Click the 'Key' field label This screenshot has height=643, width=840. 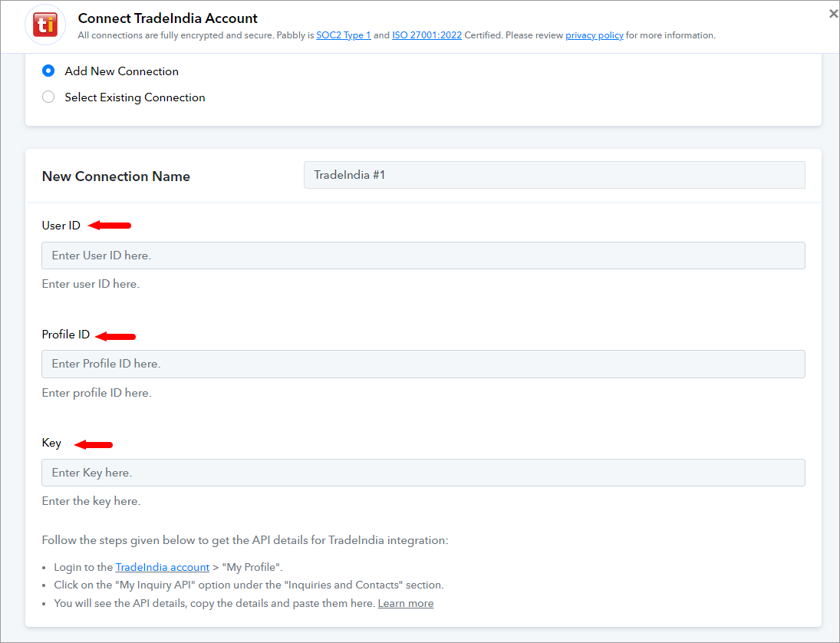point(51,444)
